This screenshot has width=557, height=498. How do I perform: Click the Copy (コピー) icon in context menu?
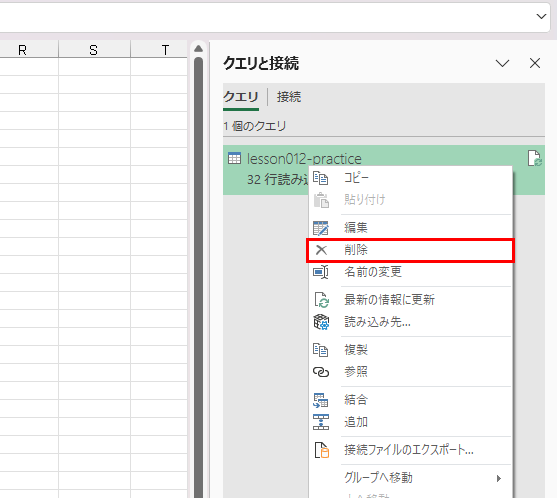[321, 178]
